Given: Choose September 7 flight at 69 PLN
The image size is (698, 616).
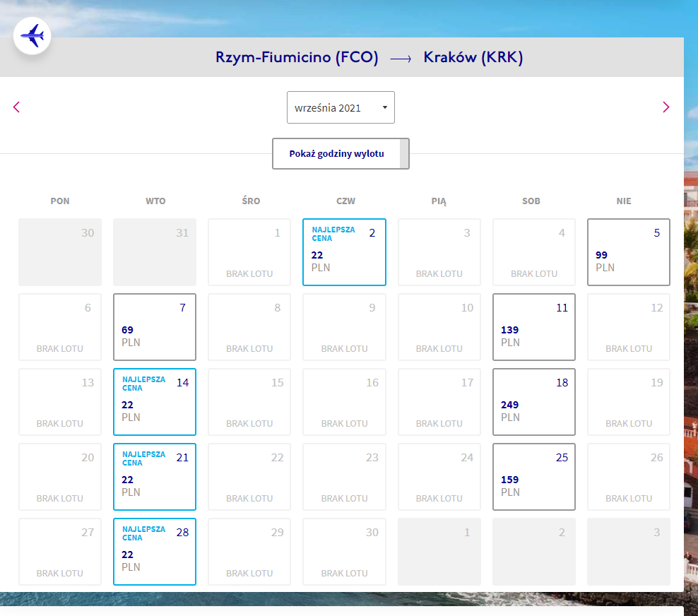Looking at the screenshot, I should point(155,326).
